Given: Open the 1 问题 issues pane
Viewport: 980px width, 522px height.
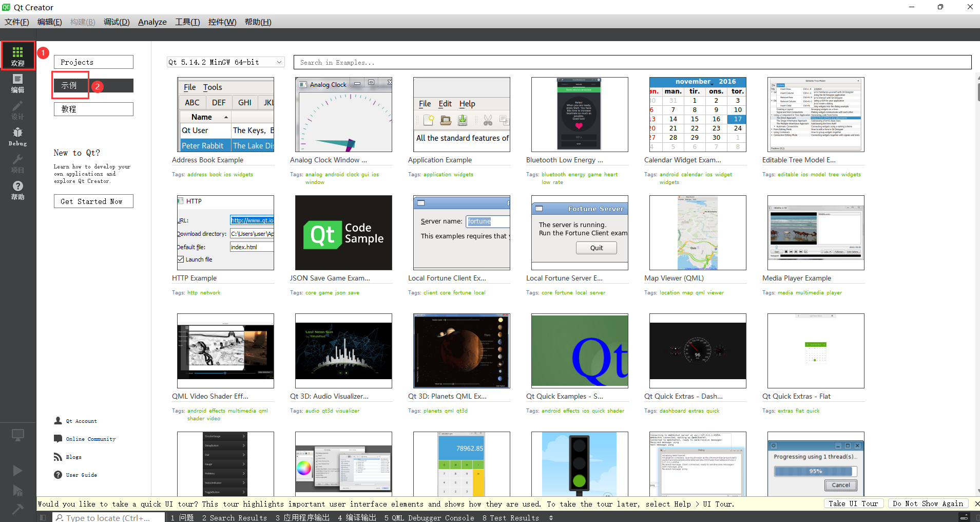Looking at the screenshot, I should [182, 518].
